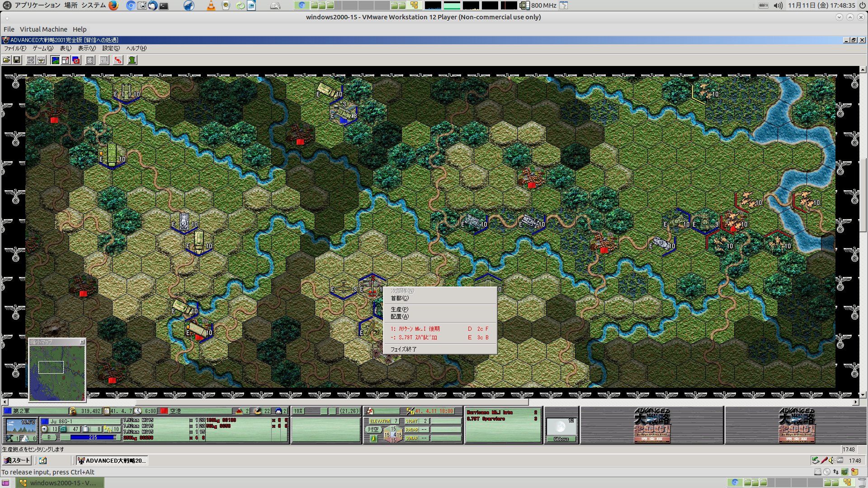This screenshot has height=488, width=868.
Task: Open the ヘルプ(H) menu
Action: [x=136, y=48]
